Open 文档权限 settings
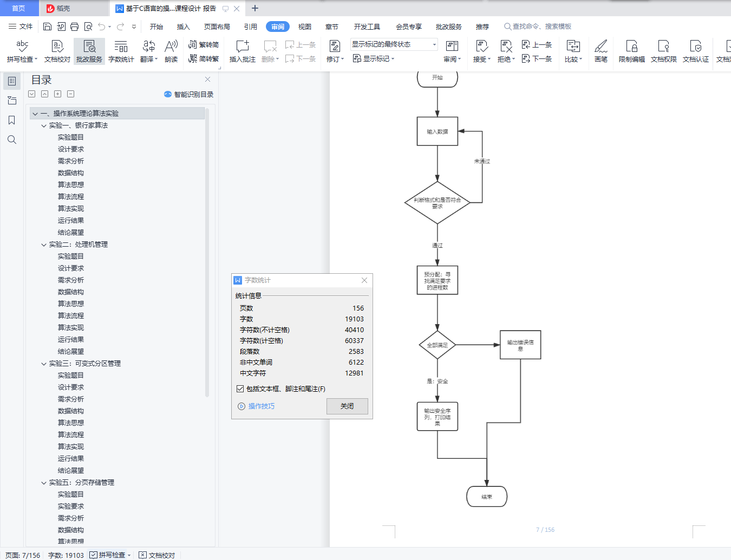 [x=664, y=51]
